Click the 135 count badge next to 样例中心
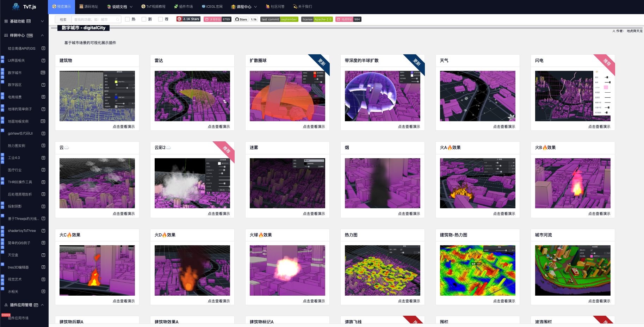644x327 pixels. click(30, 35)
